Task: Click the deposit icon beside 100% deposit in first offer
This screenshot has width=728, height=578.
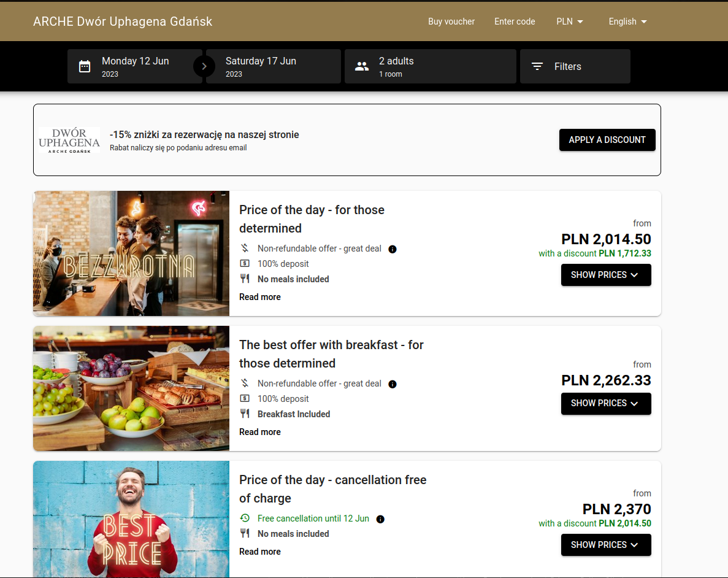Action: point(245,263)
